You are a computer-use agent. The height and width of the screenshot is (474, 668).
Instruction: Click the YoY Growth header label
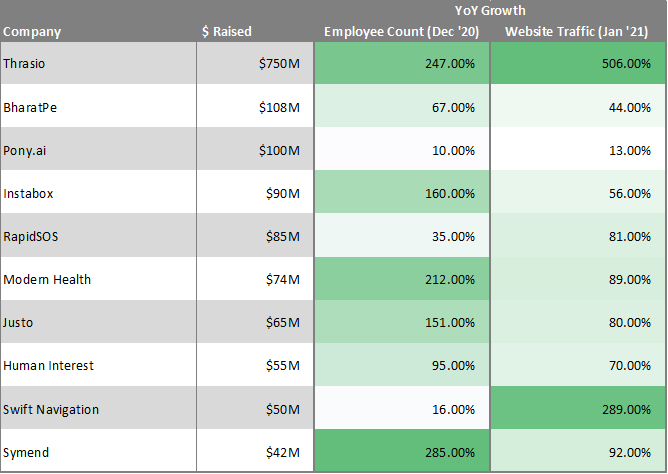tap(490, 10)
